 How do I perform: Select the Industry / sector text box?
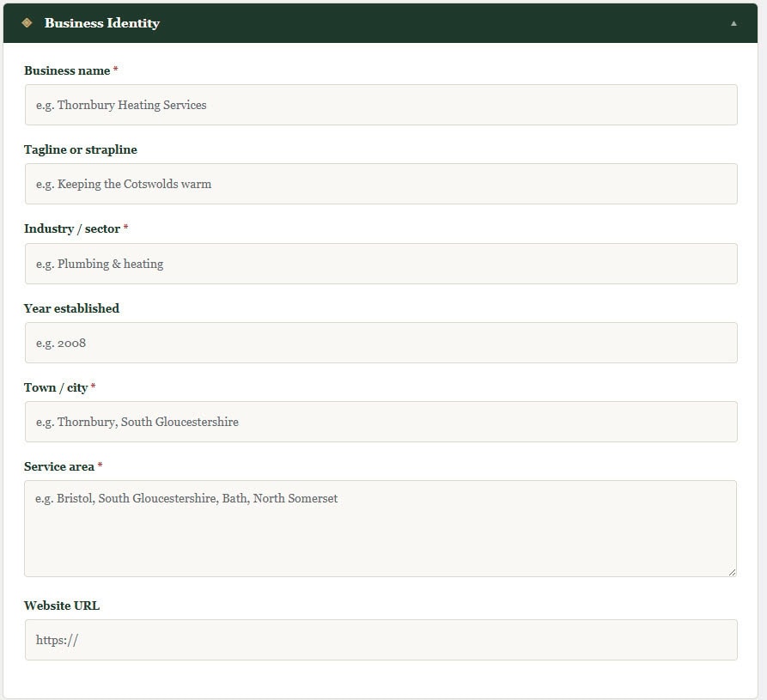(380, 264)
